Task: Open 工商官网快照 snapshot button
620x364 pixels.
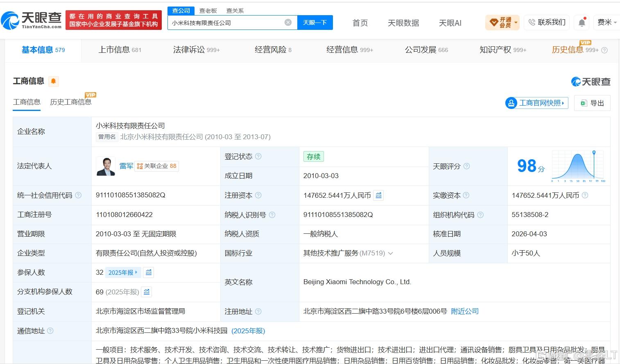Action: tap(537, 103)
